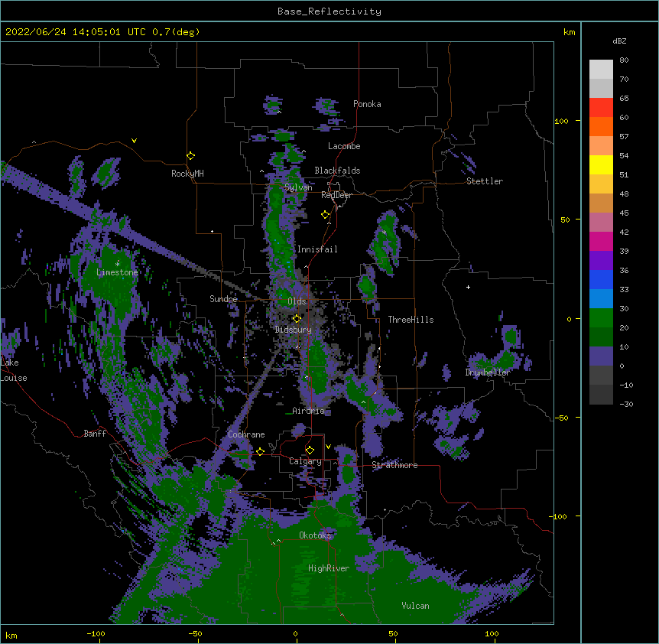
Task: Select the Drumheller label
Action: (x=488, y=372)
